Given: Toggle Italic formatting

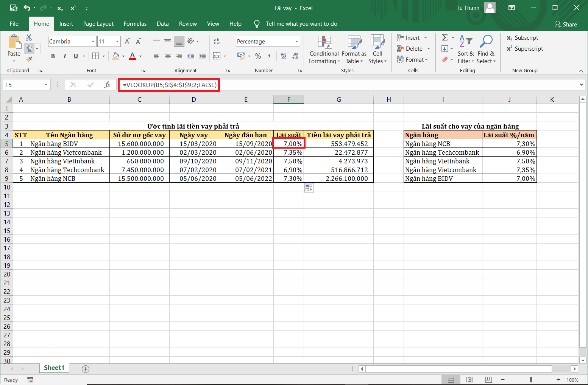Looking at the screenshot, I should [64, 56].
